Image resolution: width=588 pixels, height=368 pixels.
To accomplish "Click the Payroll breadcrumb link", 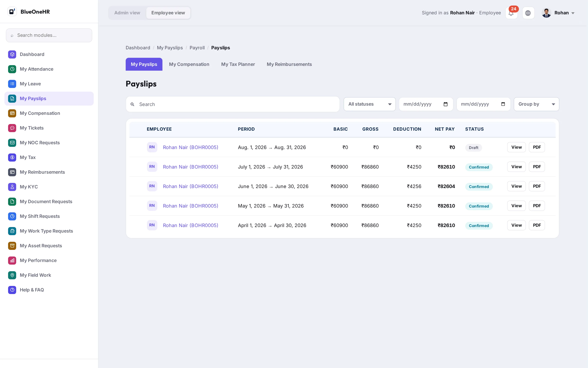I will coord(197,48).
